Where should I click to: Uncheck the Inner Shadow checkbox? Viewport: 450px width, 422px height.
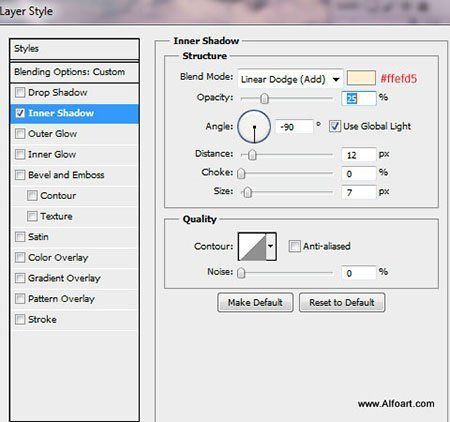(x=20, y=113)
